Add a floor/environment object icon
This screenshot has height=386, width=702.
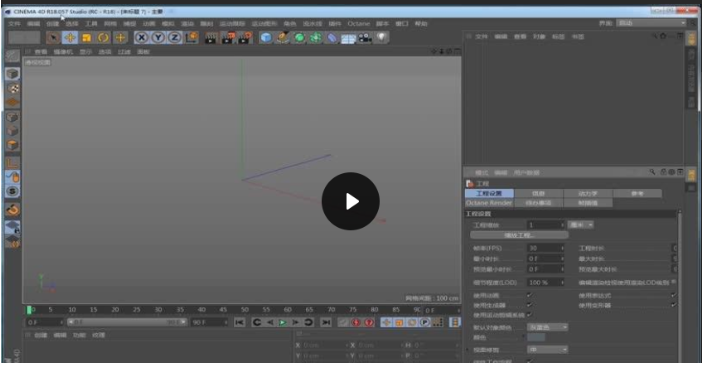click(x=348, y=38)
